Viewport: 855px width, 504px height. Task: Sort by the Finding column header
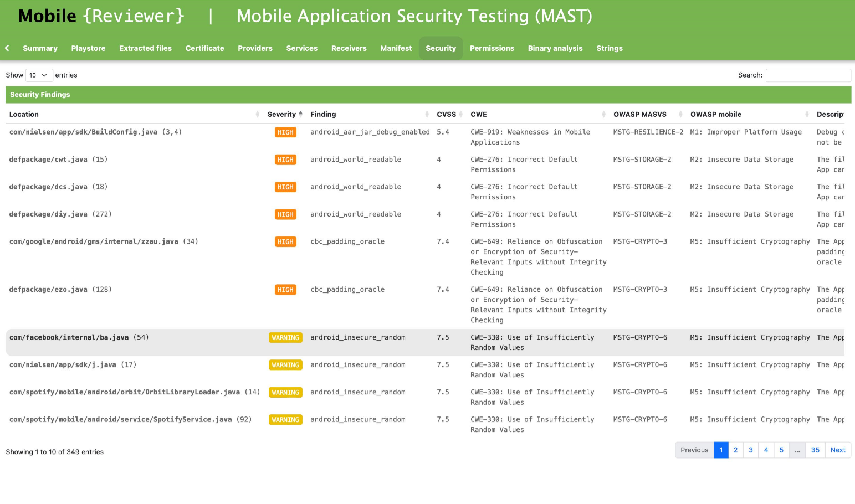[323, 115]
